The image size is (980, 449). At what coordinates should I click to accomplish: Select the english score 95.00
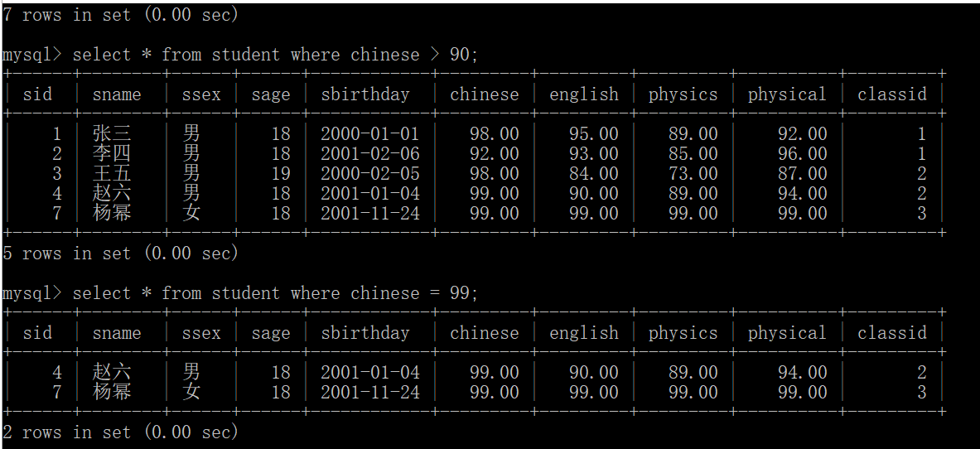coord(593,134)
